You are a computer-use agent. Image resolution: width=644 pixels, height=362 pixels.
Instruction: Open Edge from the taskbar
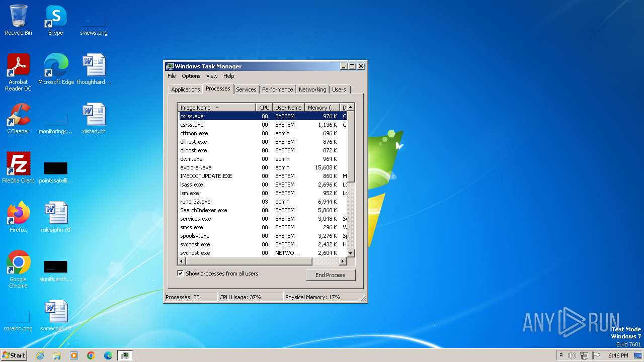tap(108, 355)
